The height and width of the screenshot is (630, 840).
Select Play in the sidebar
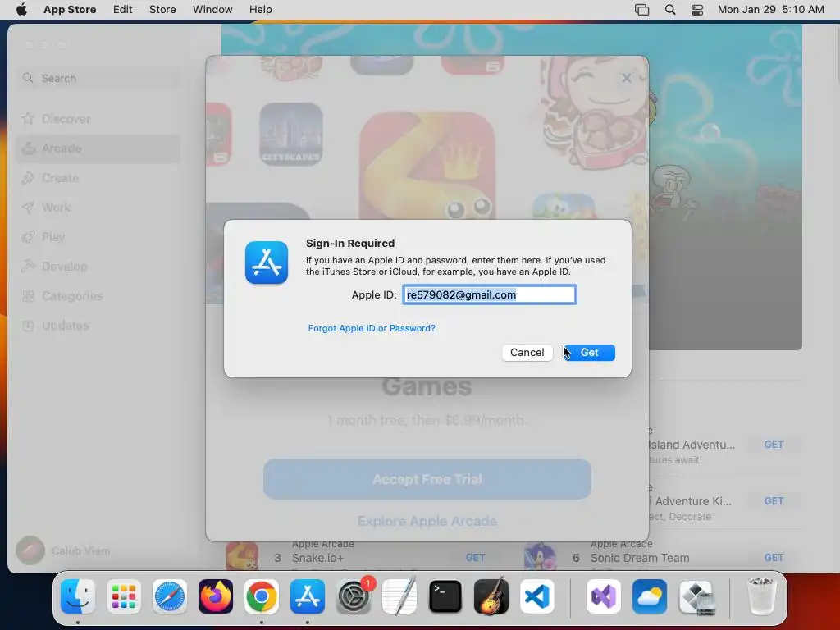[x=98, y=237]
